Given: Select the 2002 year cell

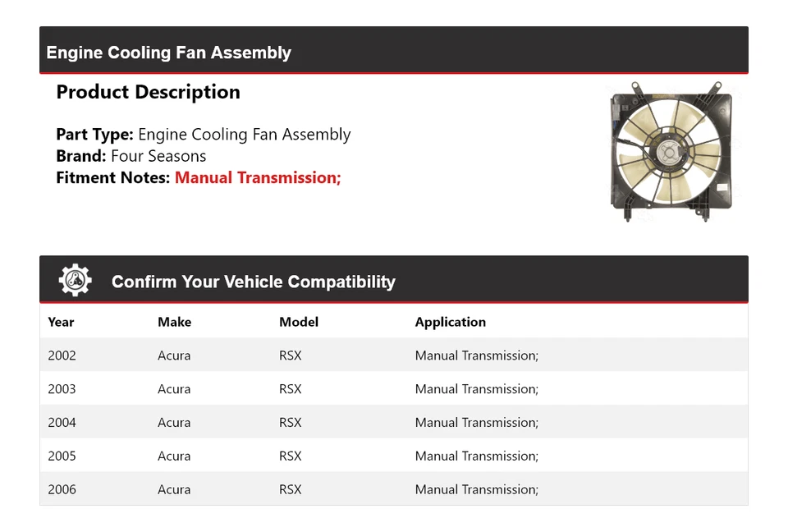Looking at the screenshot, I should (x=62, y=355).
